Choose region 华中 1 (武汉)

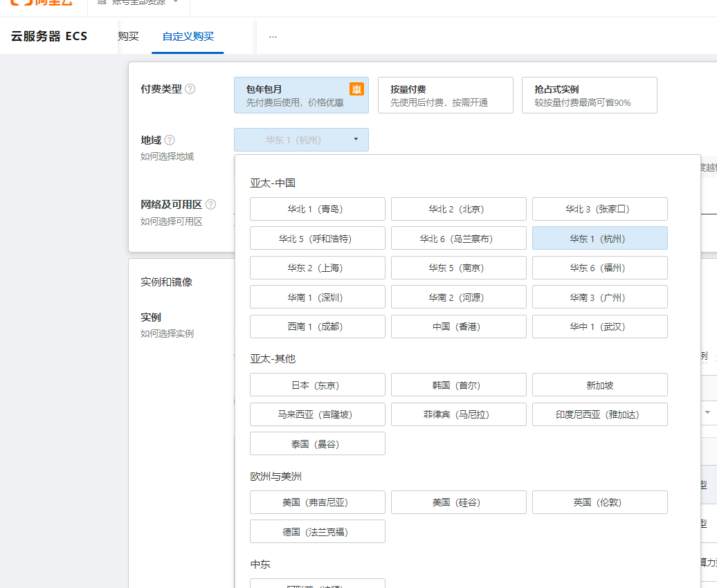600,327
